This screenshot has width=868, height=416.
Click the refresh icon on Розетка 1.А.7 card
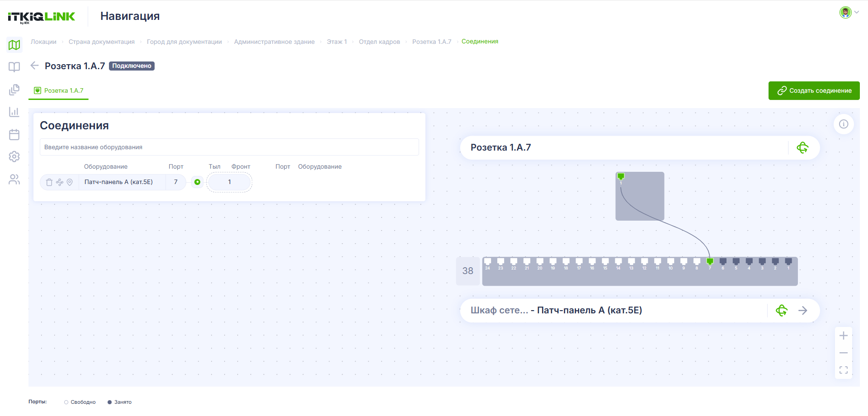click(x=802, y=147)
